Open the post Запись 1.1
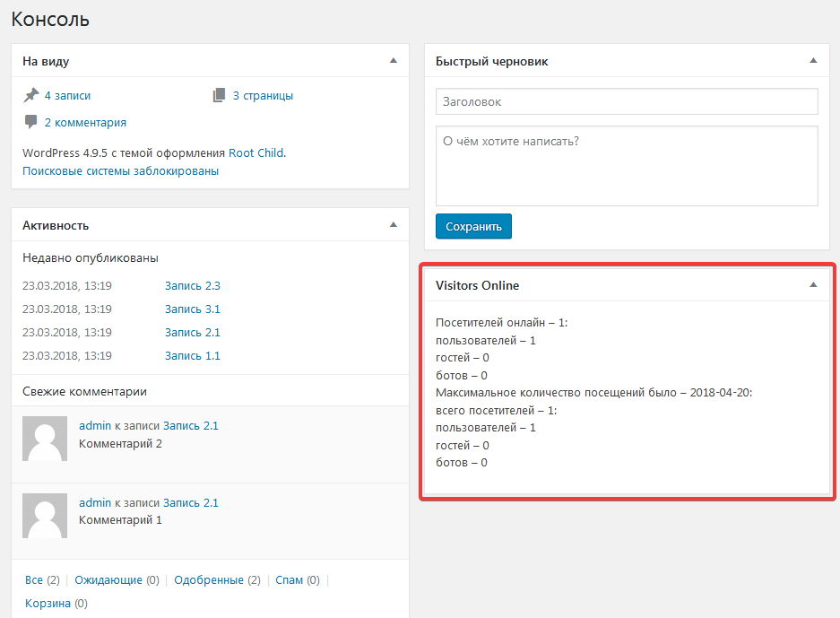 [192, 356]
